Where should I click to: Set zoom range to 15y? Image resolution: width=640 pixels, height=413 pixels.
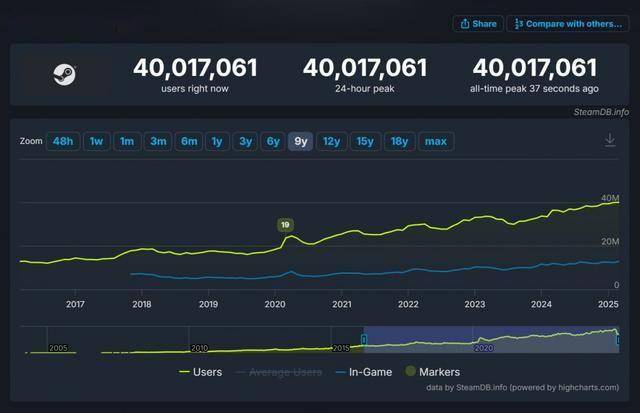click(365, 141)
